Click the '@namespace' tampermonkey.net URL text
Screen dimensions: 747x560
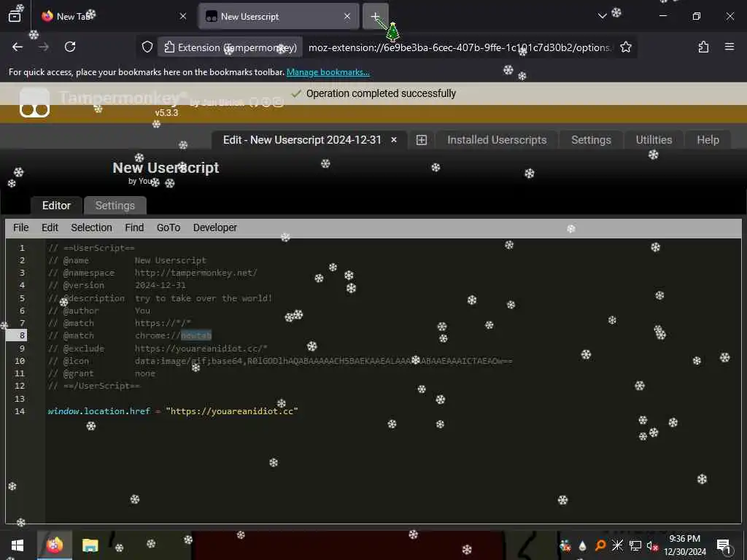(x=196, y=273)
